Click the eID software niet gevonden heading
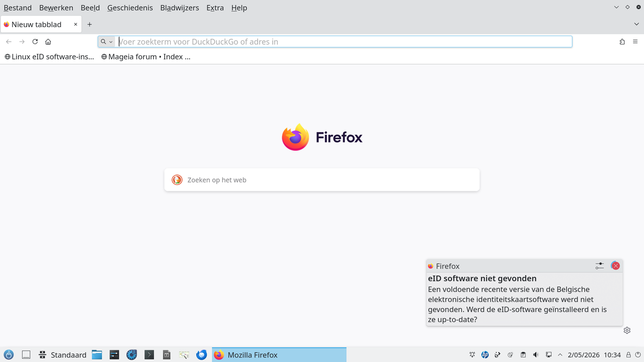This screenshot has height=362, width=644. pyautogui.click(x=482, y=279)
